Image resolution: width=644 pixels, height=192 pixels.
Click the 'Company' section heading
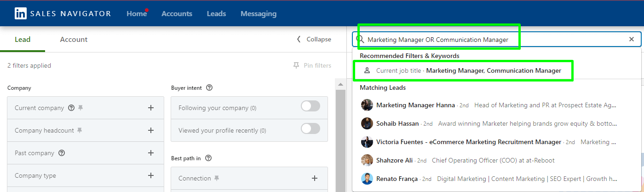(19, 87)
